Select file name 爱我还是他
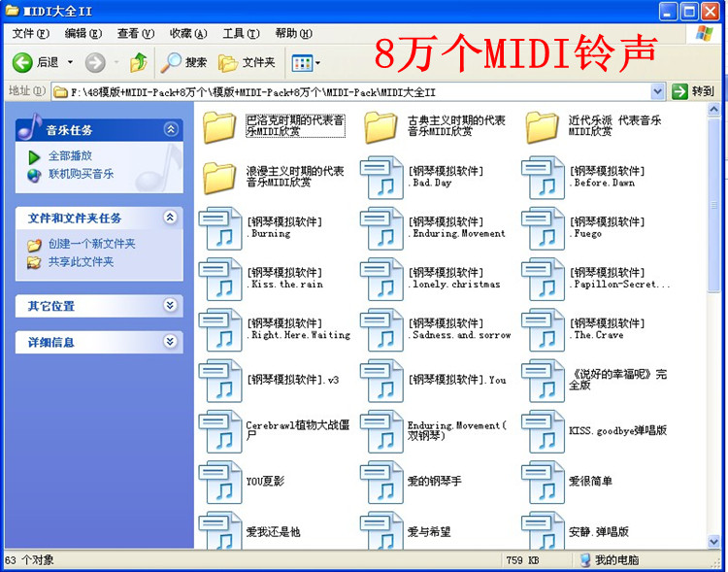 pos(273,531)
